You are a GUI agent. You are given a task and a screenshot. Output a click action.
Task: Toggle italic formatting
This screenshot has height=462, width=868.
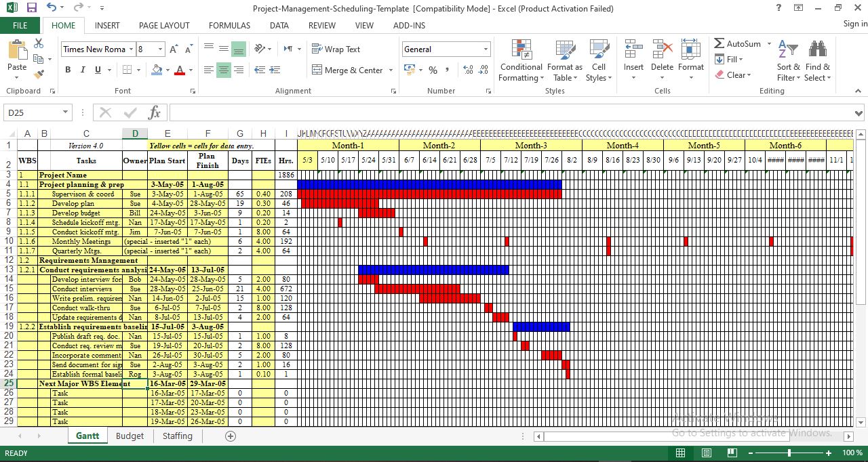coord(81,70)
